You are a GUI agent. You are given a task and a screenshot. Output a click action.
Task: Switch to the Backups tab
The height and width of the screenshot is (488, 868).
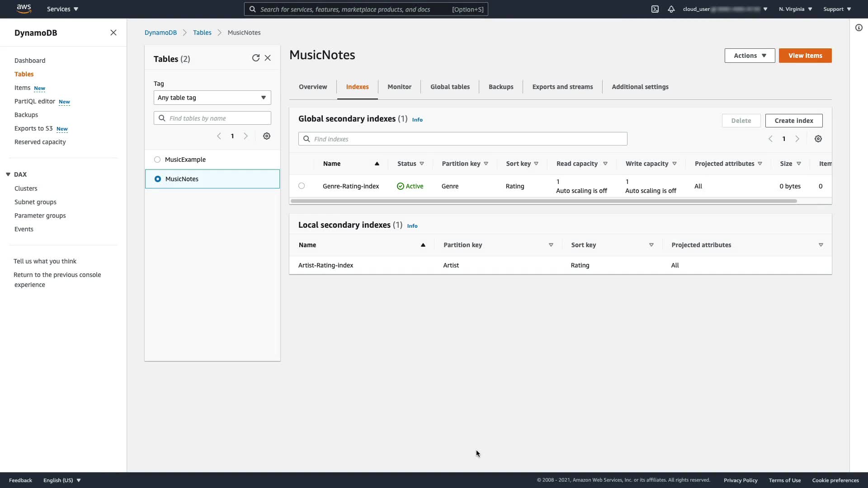point(500,87)
